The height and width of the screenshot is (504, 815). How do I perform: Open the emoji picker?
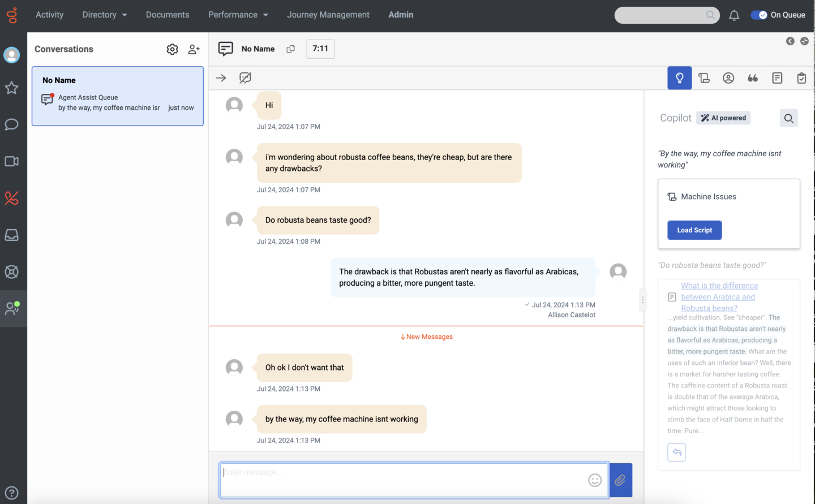click(x=594, y=480)
